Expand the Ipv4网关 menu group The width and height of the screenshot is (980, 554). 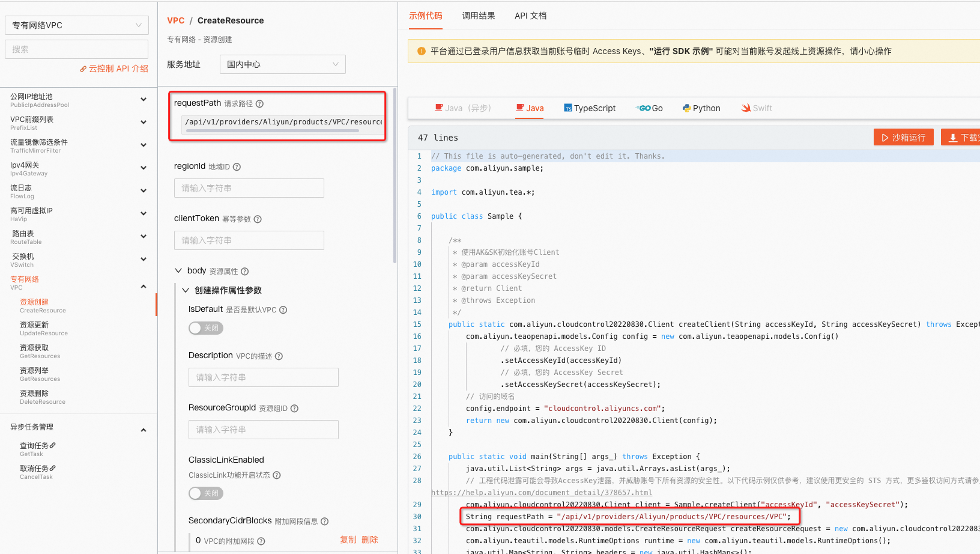(x=144, y=168)
